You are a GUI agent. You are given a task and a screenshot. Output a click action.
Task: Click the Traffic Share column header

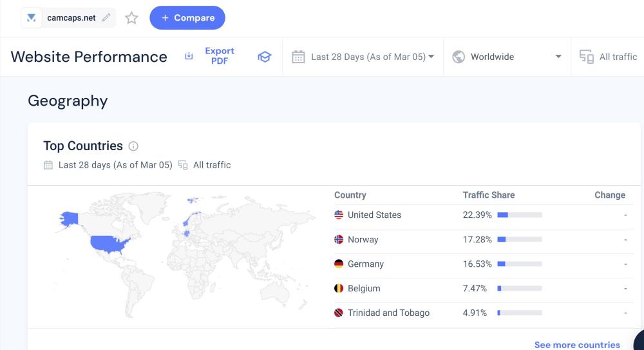click(x=488, y=195)
